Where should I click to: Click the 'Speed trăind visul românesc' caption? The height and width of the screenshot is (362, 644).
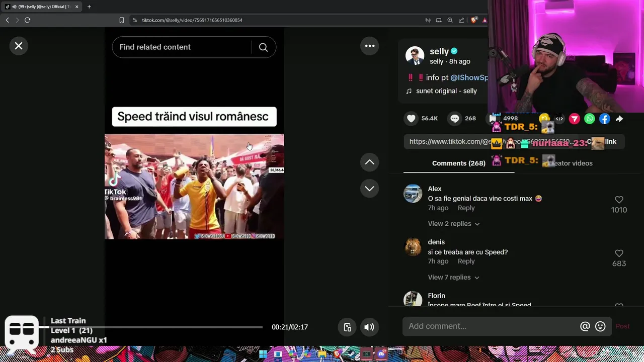click(x=194, y=117)
